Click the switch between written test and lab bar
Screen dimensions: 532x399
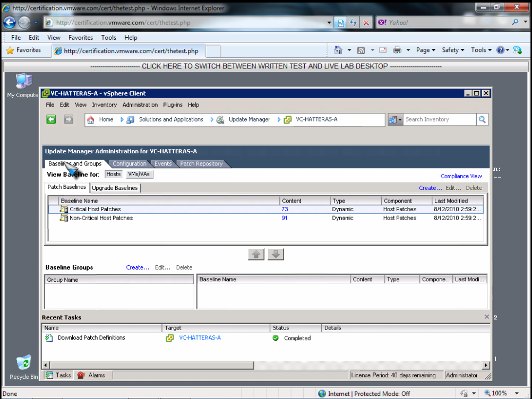266,66
